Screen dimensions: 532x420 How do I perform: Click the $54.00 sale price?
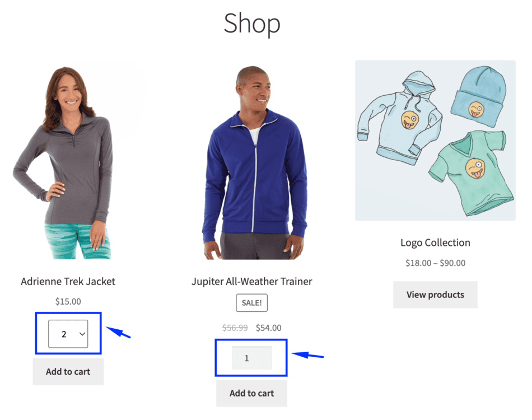[x=268, y=328]
